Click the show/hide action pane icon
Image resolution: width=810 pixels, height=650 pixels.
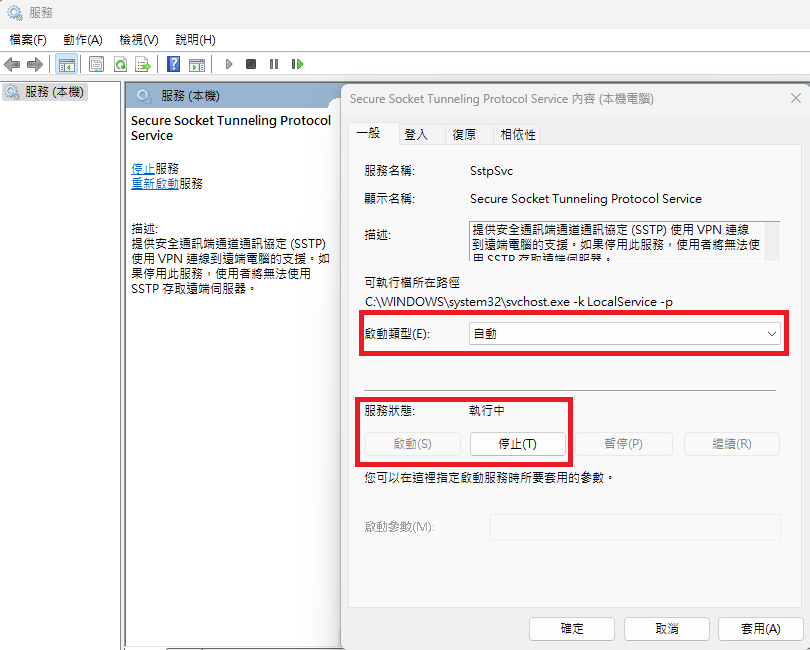pyautogui.click(x=197, y=65)
